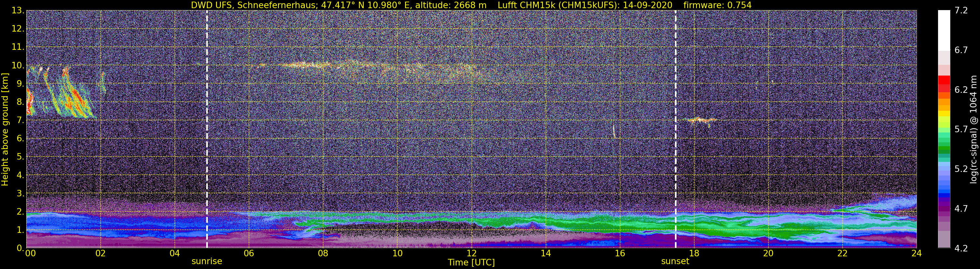This screenshot has height=269, width=980.
Task: Click the 'sunset' label under the time axis
Action: [675, 262]
